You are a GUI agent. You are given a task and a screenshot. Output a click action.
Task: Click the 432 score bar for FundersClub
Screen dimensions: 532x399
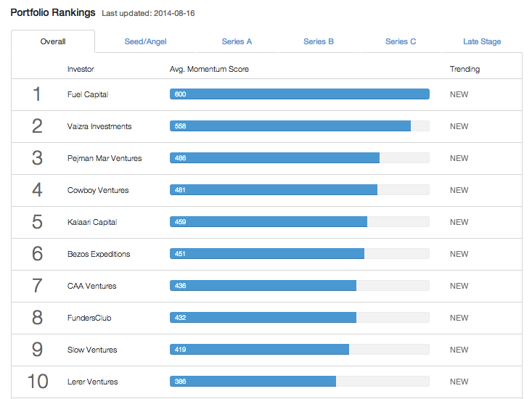tap(263, 317)
